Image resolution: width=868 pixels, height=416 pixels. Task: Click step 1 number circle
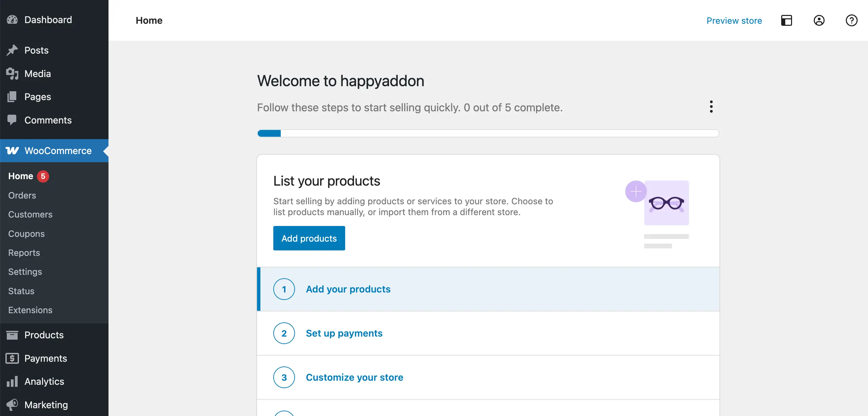click(284, 289)
